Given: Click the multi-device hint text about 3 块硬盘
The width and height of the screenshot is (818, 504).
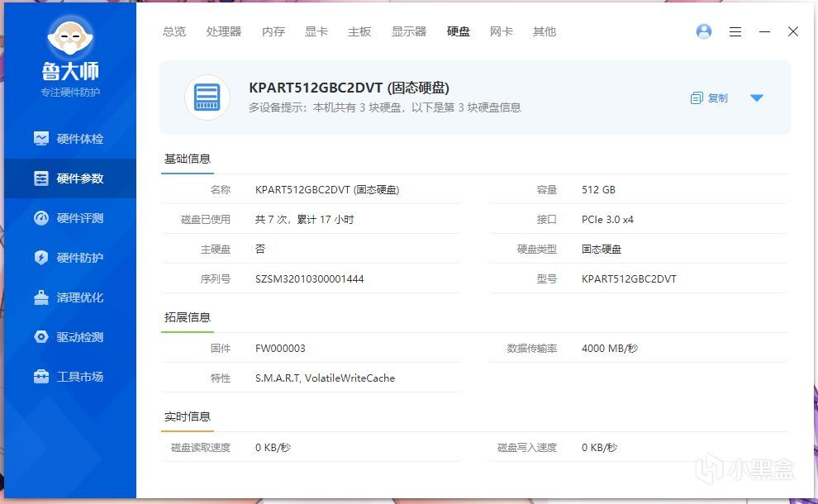Looking at the screenshot, I should 385,108.
